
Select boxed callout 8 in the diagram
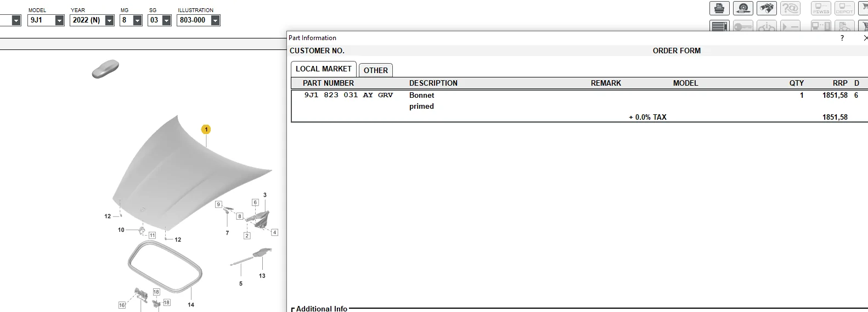pos(240,216)
